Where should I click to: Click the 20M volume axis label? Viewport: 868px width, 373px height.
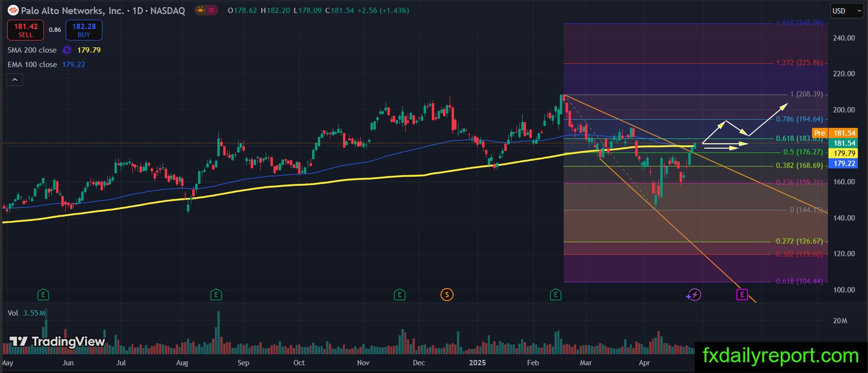click(x=840, y=321)
